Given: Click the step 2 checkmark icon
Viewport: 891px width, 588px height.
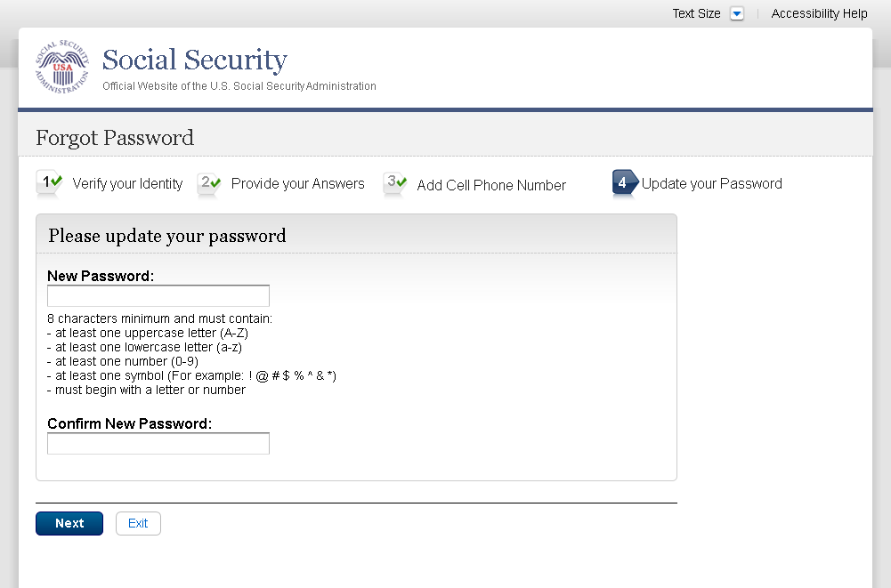Looking at the screenshot, I should click(209, 183).
